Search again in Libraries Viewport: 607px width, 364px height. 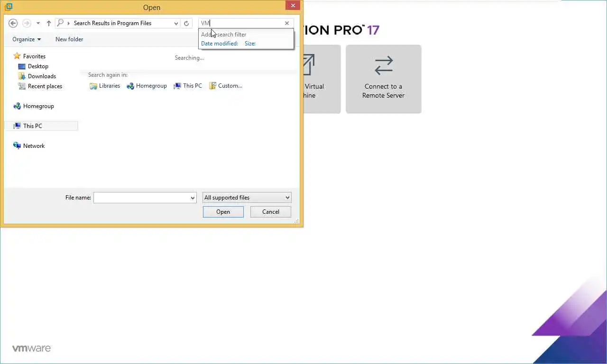[x=105, y=86]
